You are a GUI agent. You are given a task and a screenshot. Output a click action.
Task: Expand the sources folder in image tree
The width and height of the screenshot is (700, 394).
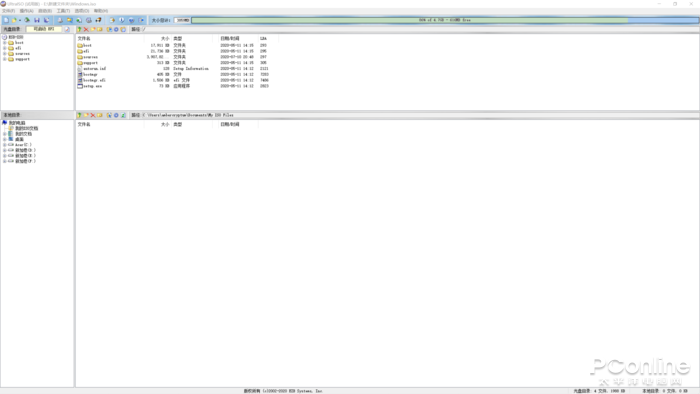[5, 54]
